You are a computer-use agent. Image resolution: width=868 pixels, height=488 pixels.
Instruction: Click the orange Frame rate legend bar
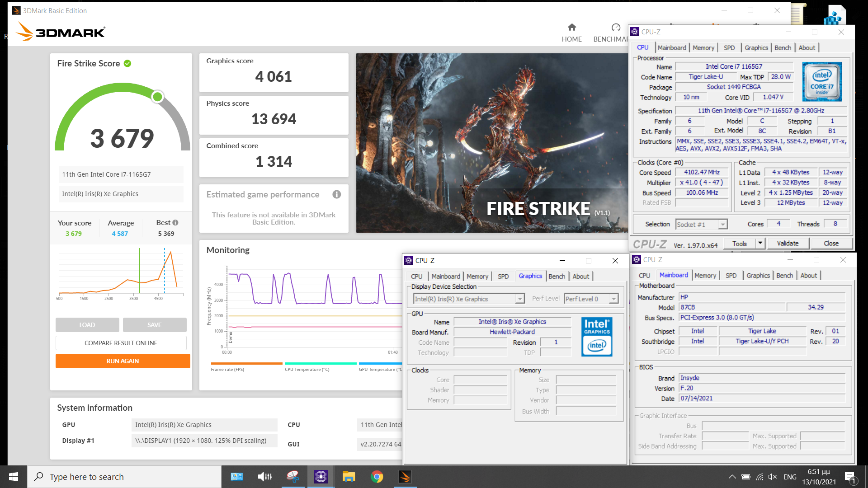[246, 363]
